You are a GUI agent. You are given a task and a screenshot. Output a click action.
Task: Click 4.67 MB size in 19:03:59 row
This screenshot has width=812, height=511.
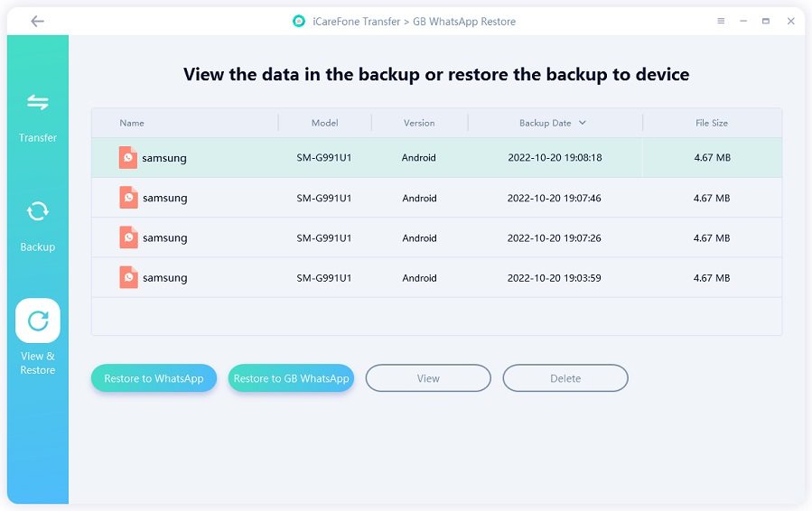point(712,277)
